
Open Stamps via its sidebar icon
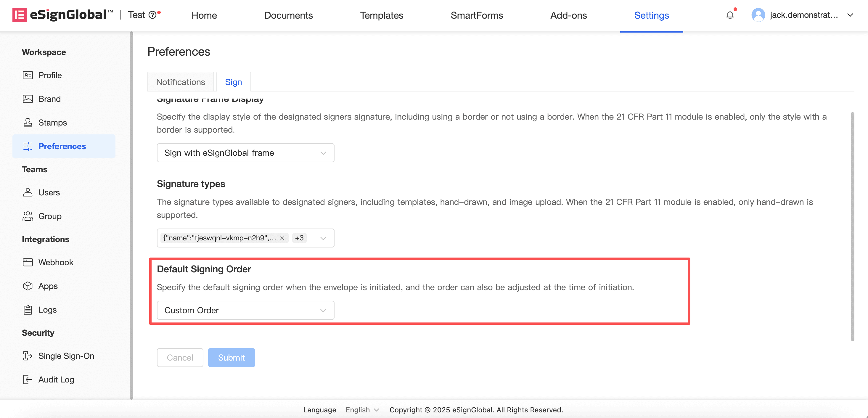coord(28,123)
